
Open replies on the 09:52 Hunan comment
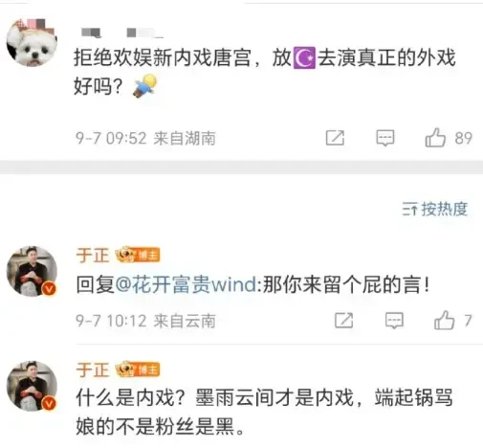385,138
